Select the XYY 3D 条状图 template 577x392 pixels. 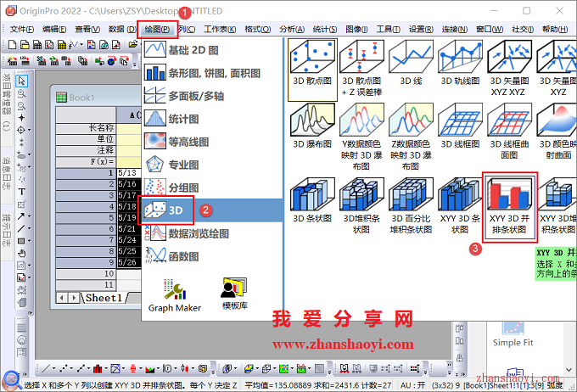(460, 206)
